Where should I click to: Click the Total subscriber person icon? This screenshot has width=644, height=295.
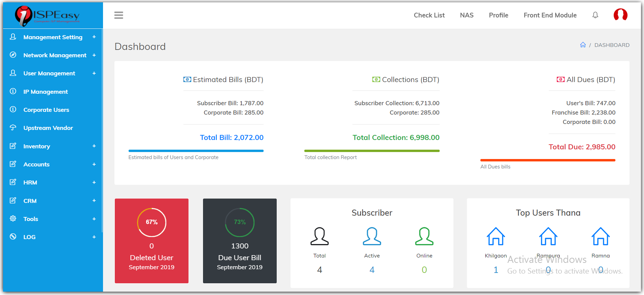click(319, 236)
